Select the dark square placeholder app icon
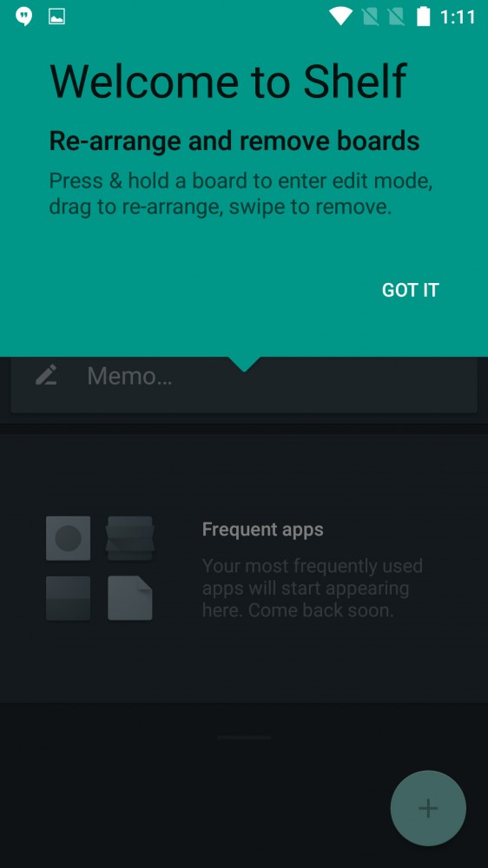 [68, 598]
